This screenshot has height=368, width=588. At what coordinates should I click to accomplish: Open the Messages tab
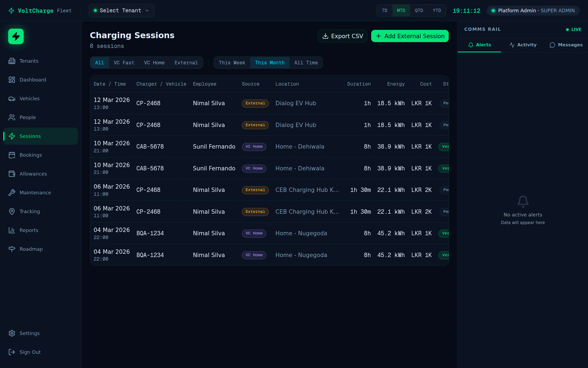tap(566, 45)
